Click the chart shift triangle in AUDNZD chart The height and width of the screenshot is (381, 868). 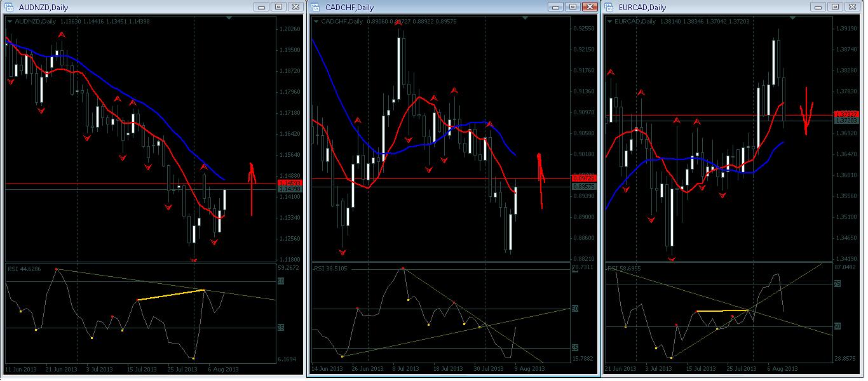point(229,19)
